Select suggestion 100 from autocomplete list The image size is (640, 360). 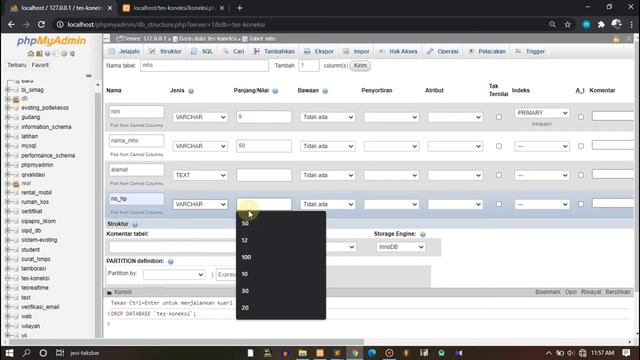(281, 257)
